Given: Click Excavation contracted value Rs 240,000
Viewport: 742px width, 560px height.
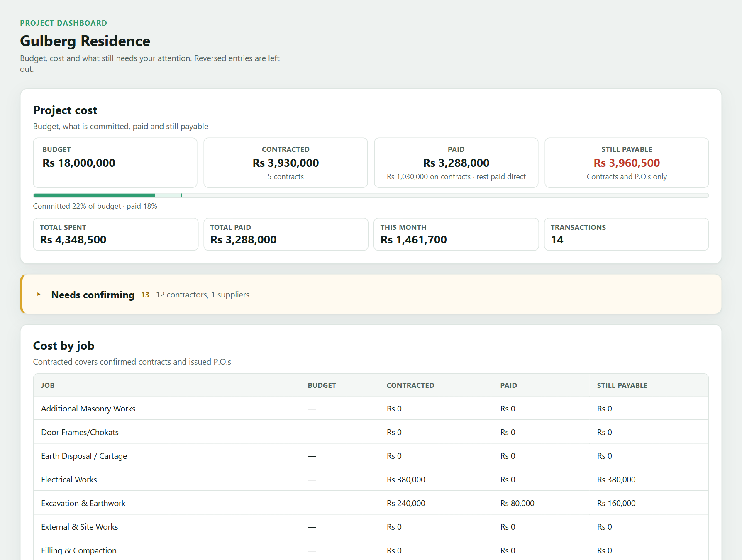Looking at the screenshot, I should (x=406, y=503).
